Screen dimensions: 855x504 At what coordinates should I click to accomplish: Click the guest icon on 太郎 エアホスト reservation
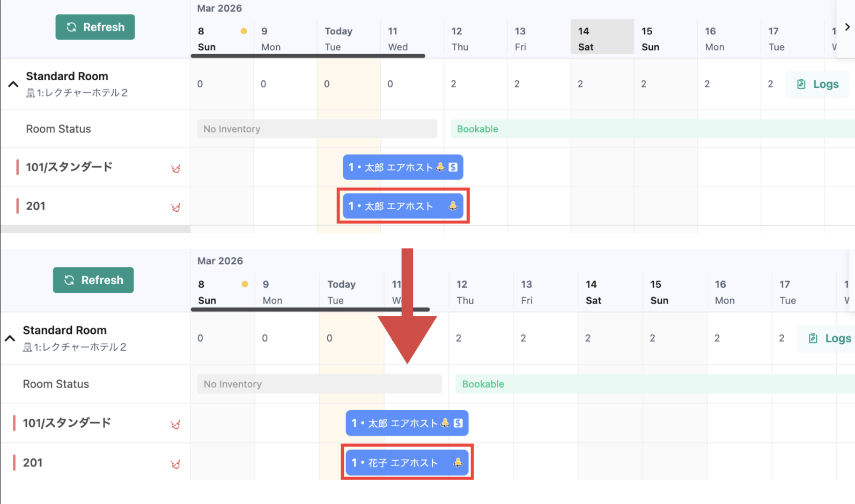pyautogui.click(x=441, y=167)
